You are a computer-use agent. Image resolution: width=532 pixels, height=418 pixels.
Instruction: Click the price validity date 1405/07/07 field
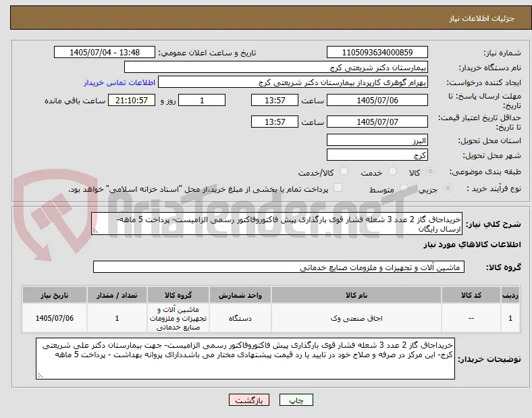tap(377, 122)
